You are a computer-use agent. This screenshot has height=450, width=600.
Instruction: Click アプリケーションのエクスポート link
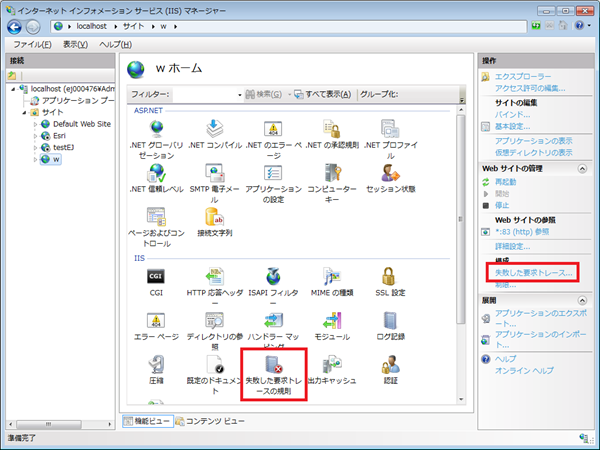pos(540,318)
